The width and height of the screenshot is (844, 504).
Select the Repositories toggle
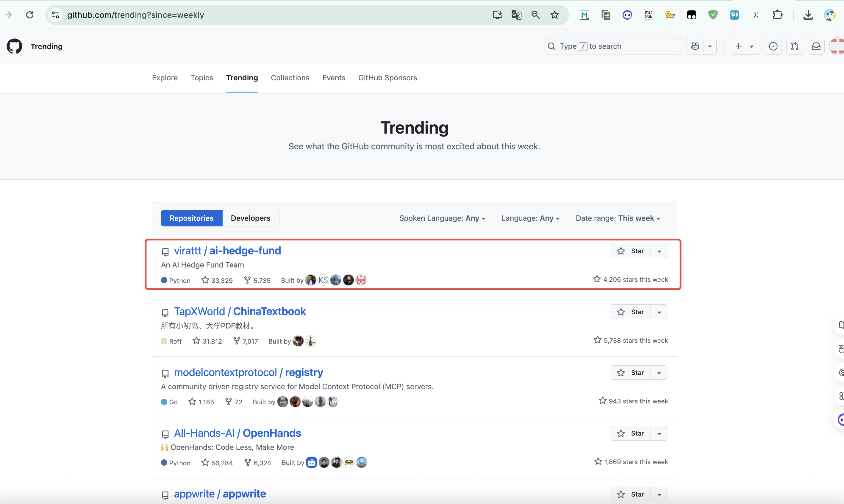click(191, 218)
